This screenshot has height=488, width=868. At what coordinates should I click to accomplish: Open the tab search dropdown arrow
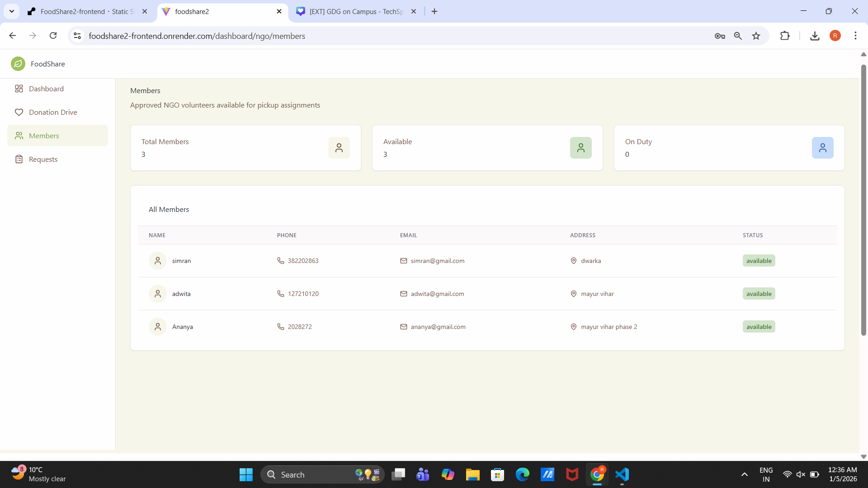coord(12,11)
